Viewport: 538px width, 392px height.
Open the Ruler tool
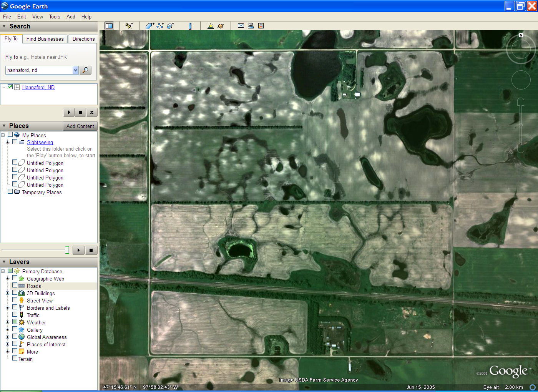tap(190, 26)
